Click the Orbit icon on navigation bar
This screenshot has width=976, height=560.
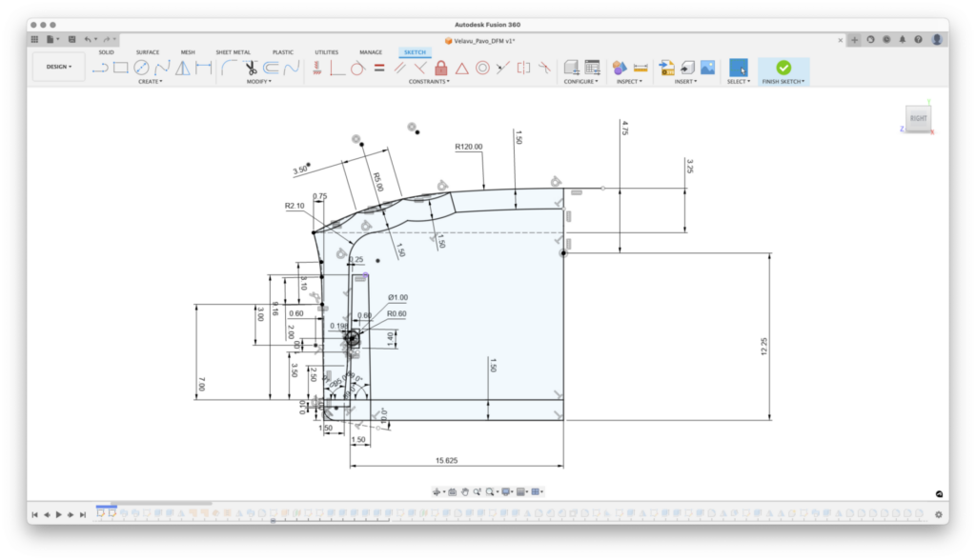[437, 492]
